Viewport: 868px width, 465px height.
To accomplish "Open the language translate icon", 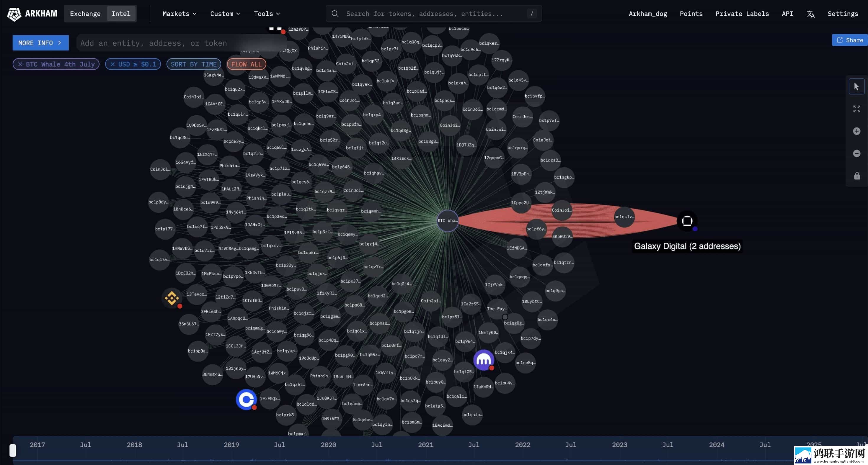I will pos(810,14).
